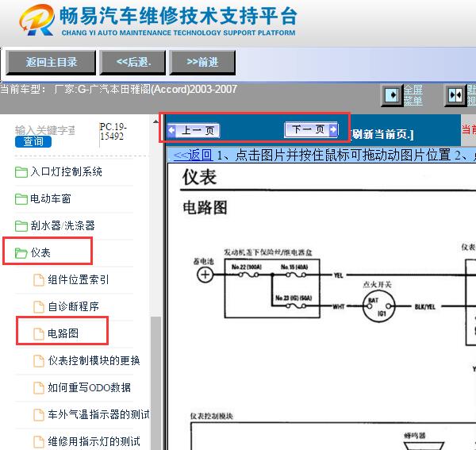The height and width of the screenshot is (450, 476).
Task: Click the 电动车窗 folder icon
Action: click(x=21, y=199)
